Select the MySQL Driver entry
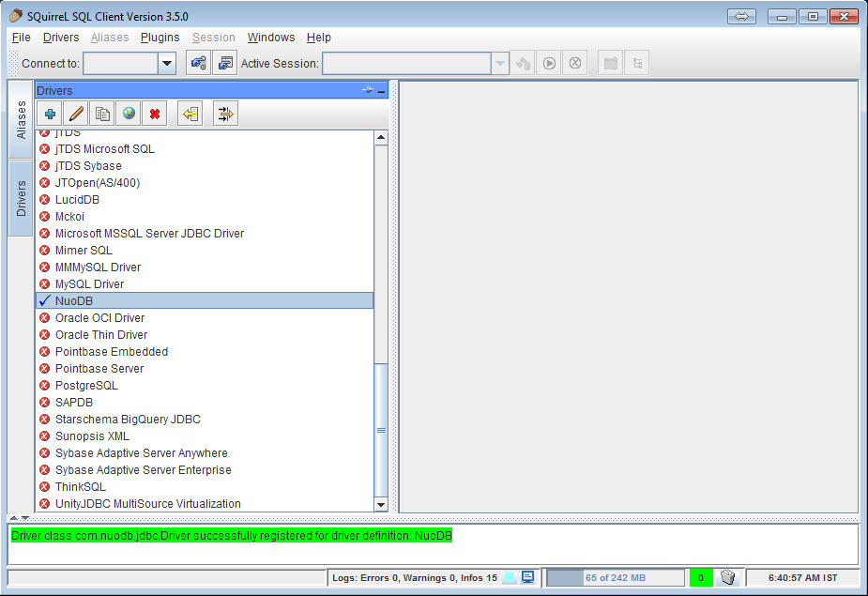 click(x=205, y=284)
